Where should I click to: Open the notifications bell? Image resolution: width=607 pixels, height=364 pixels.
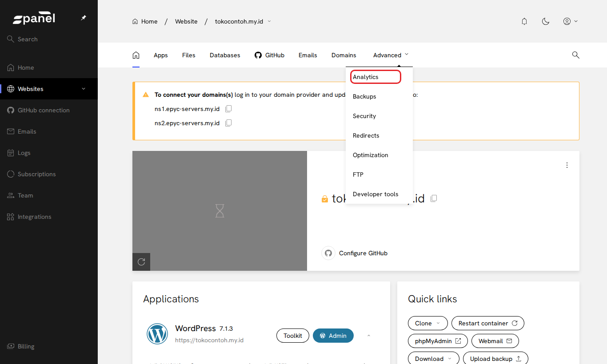click(524, 21)
